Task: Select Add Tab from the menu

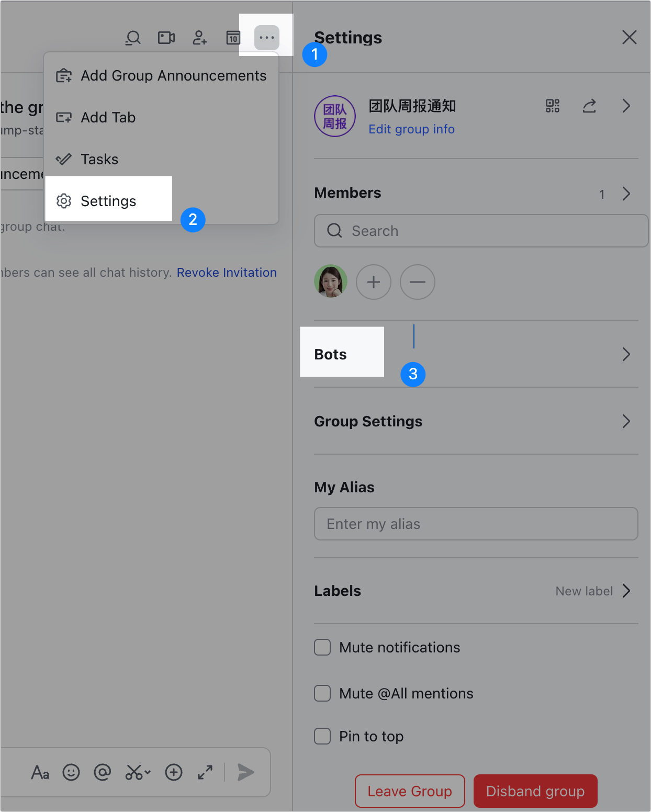Action: (x=161, y=117)
